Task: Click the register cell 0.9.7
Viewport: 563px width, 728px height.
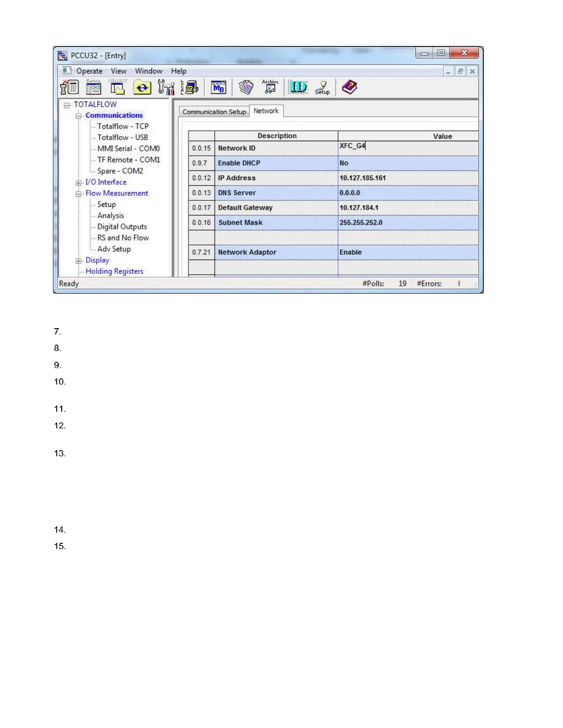Action: pos(201,163)
